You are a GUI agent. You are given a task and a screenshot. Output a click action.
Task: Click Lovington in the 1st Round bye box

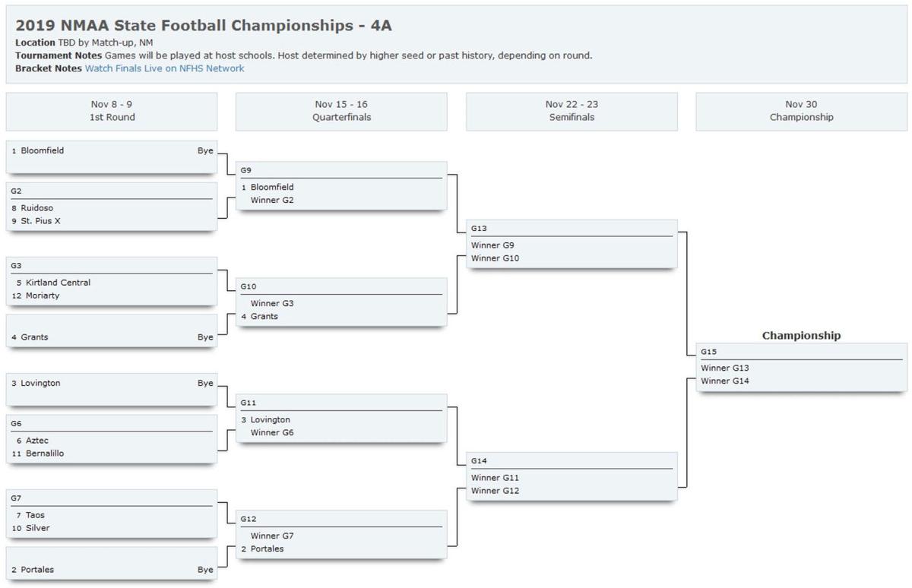click(40, 384)
